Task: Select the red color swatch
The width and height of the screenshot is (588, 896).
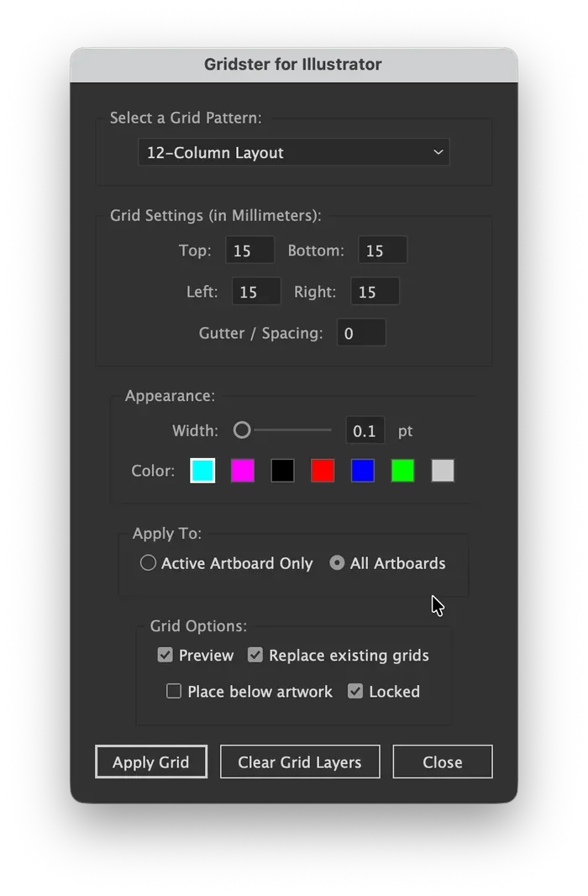Action: [x=323, y=471]
